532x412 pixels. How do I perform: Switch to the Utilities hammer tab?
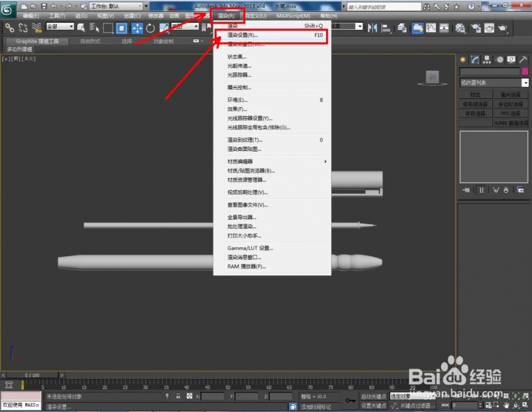point(523,60)
